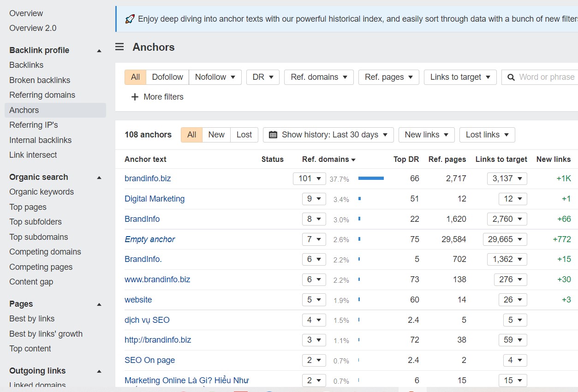This screenshot has height=392, width=578.
Task: Expand the 59 links to target dropdown
Action: click(512, 340)
